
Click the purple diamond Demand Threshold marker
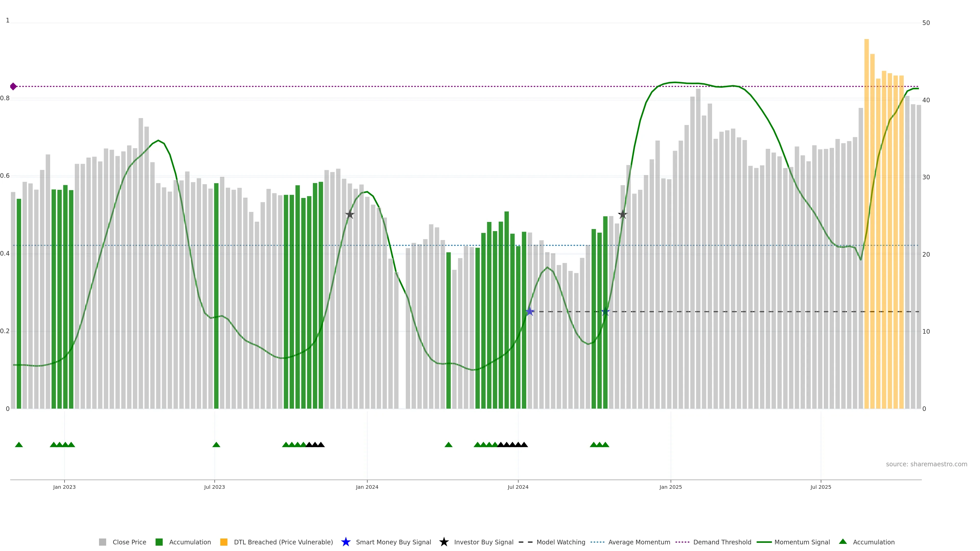(x=13, y=86)
